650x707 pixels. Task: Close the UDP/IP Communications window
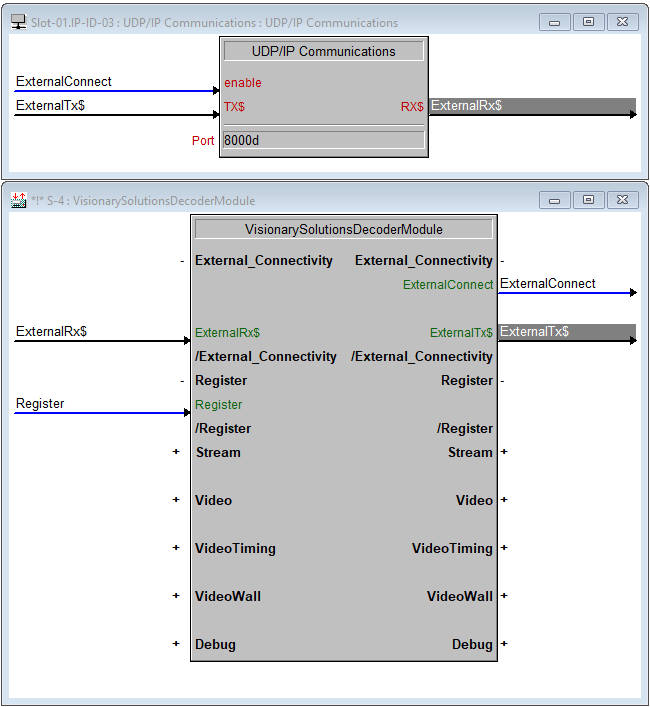tap(623, 22)
